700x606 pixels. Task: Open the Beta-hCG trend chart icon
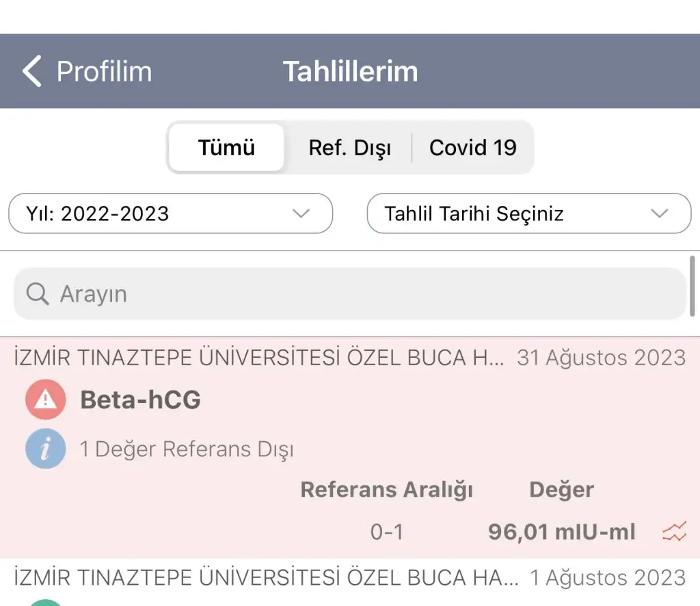[674, 531]
